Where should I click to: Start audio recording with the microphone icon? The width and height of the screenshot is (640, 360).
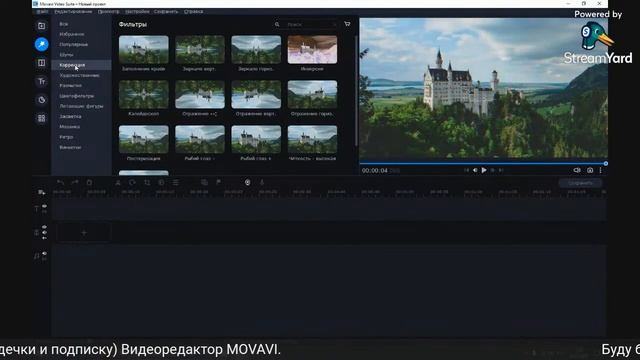pyautogui.click(x=262, y=182)
